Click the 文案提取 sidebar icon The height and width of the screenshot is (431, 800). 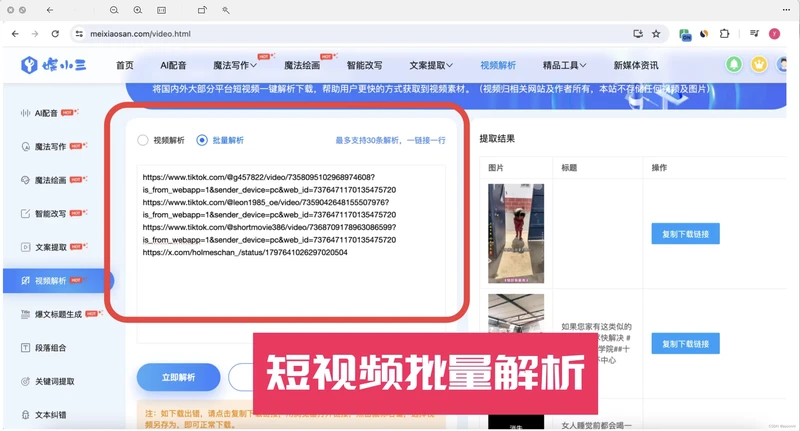pos(26,247)
